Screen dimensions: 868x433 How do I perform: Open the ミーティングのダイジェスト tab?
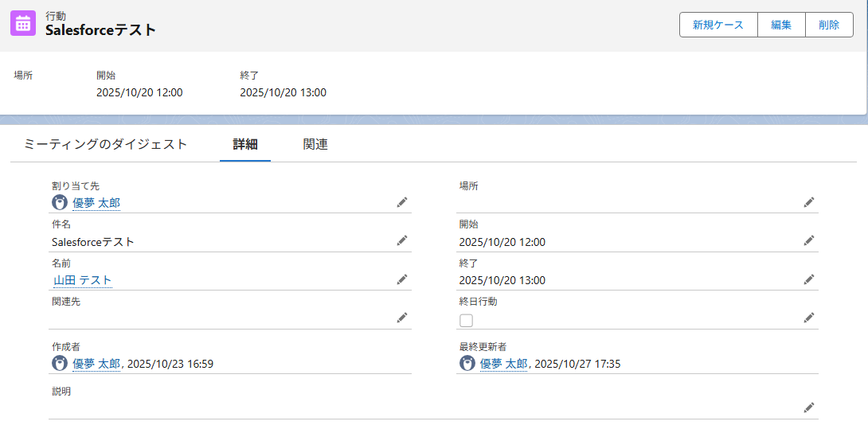click(x=106, y=145)
